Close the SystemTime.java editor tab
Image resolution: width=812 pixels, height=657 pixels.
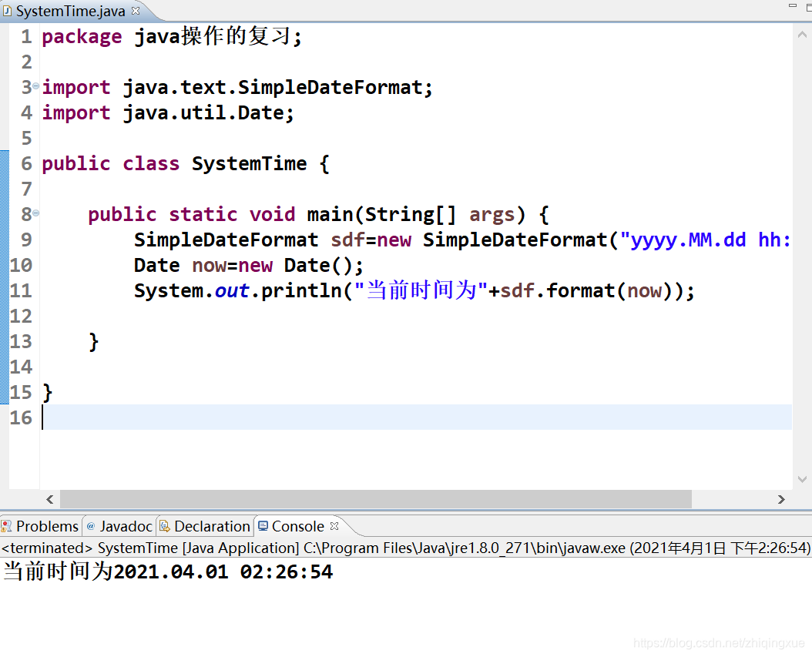coord(136,10)
